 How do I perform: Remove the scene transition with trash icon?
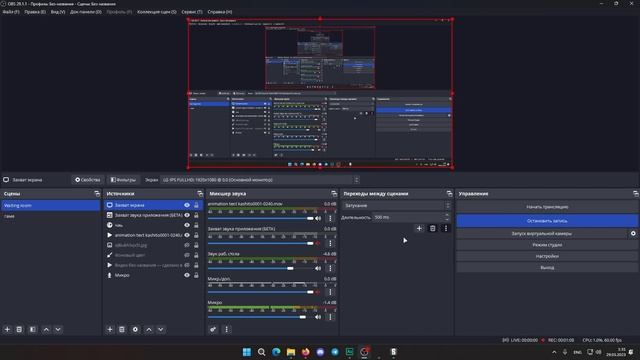(433, 229)
